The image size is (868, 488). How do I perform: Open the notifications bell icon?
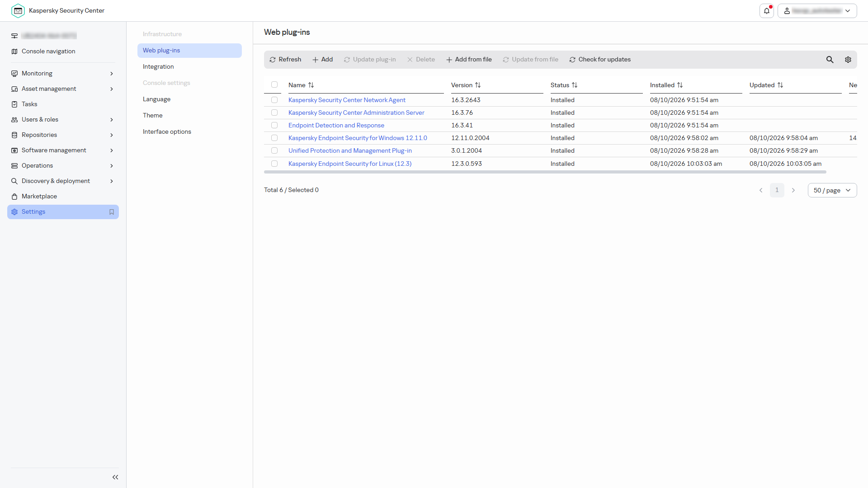pyautogui.click(x=767, y=11)
